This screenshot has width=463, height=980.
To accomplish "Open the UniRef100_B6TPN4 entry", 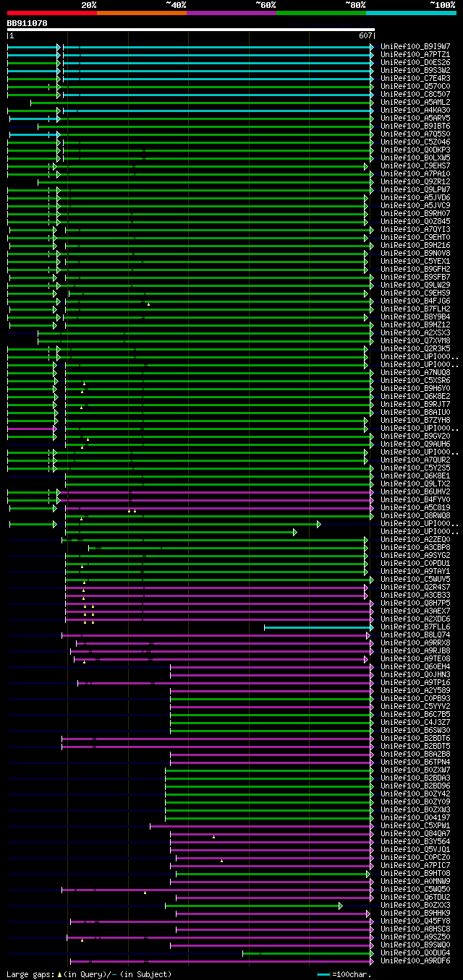I will tap(415, 762).
